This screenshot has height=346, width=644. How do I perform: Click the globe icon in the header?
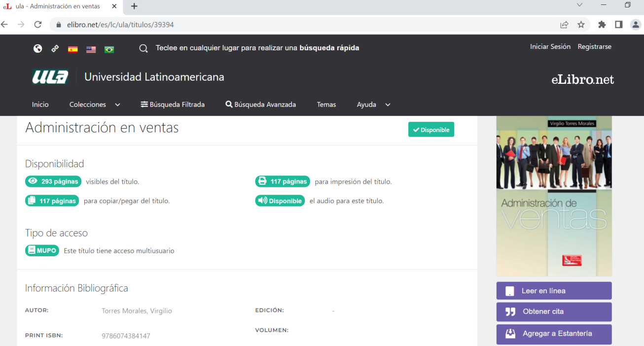click(37, 49)
